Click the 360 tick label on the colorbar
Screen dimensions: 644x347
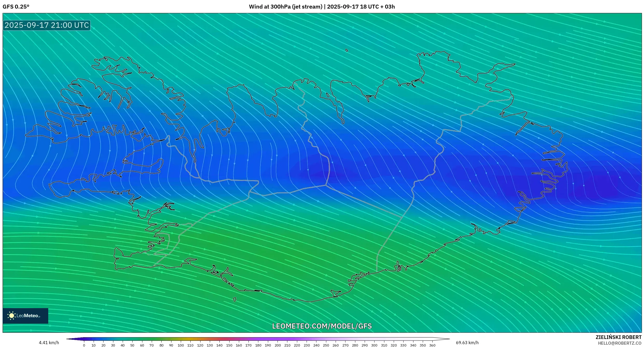point(432,345)
